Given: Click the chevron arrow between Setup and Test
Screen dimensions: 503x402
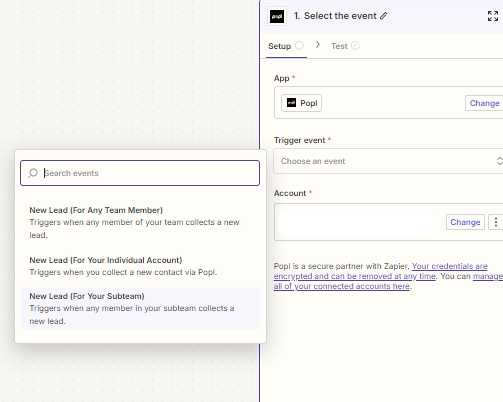Looking at the screenshot, I should [318, 45].
